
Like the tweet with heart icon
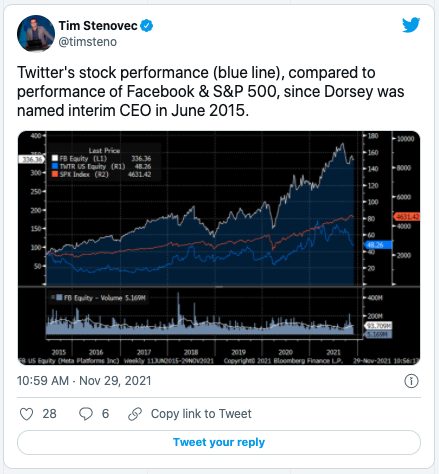tap(26, 414)
